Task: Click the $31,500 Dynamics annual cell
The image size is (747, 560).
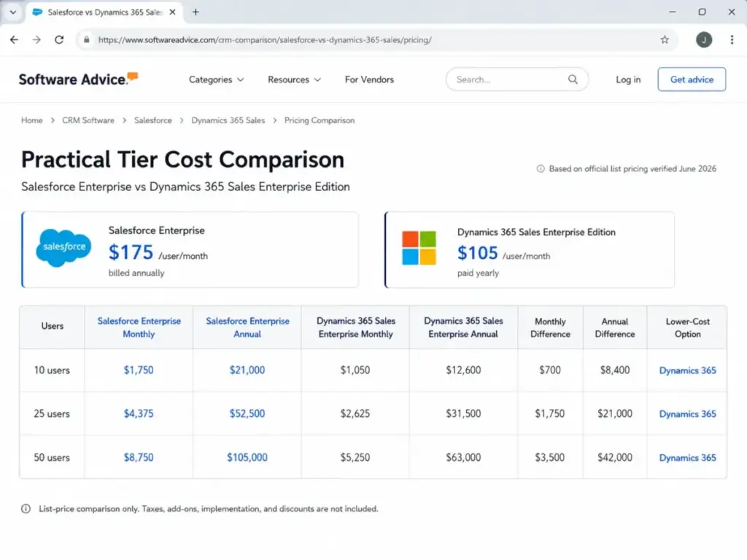Action: pyautogui.click(x=463, y=413)
